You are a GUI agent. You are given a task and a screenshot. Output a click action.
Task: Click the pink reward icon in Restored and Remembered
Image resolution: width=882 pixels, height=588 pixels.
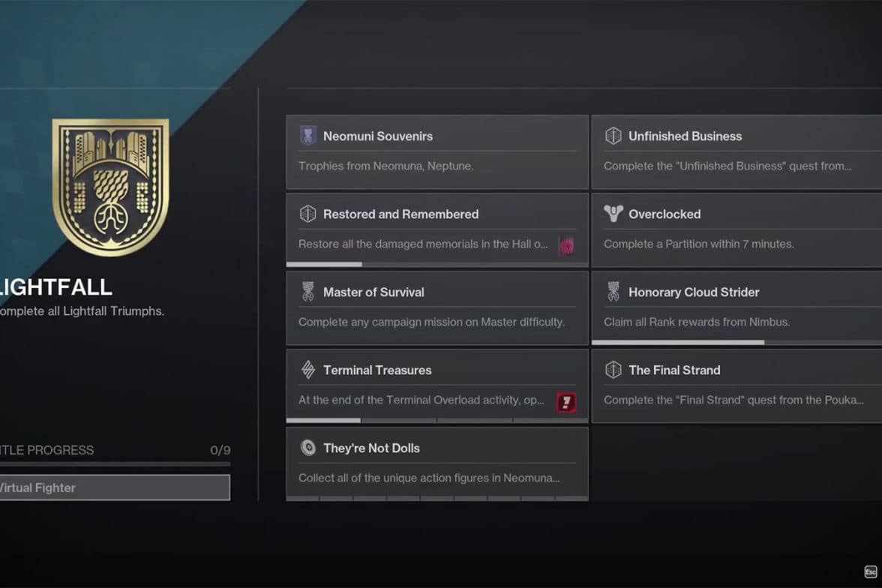pyautogui.click(x=566, y=245)
